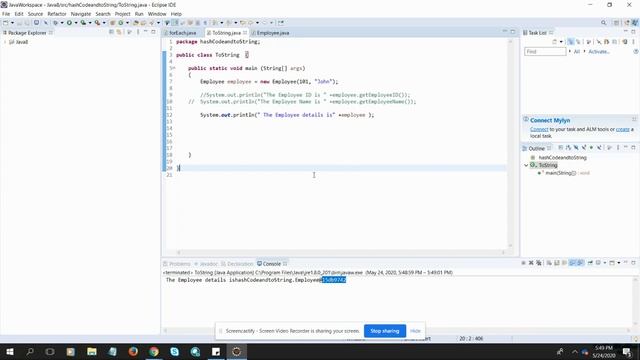Click the Coverage launch toolbar icon
640x360 pixels.
(83, 23)
